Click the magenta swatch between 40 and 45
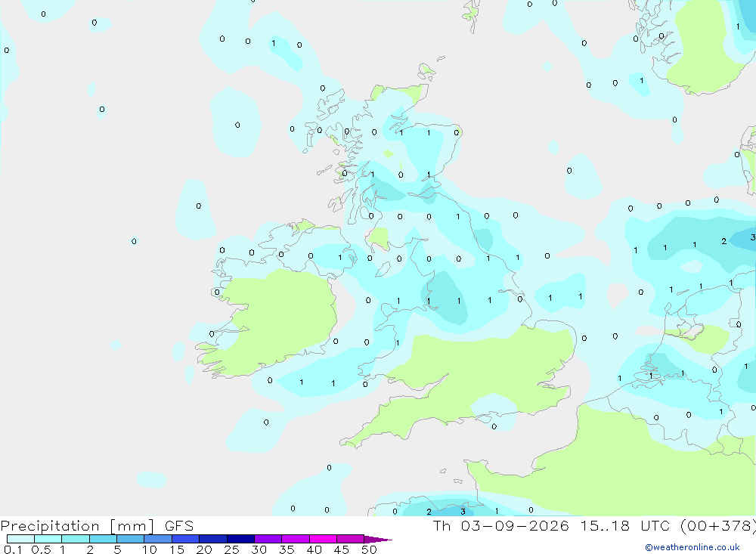The height and width of the screenshot is (554, 756). (323, 539)
